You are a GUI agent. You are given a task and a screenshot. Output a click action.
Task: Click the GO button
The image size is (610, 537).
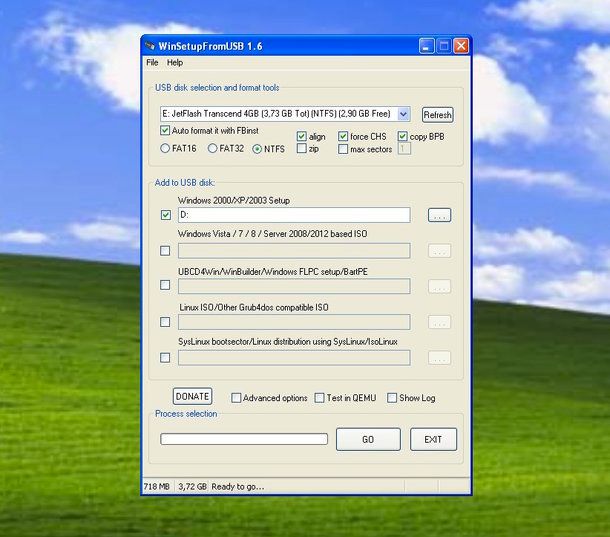[x=368, y=439]
